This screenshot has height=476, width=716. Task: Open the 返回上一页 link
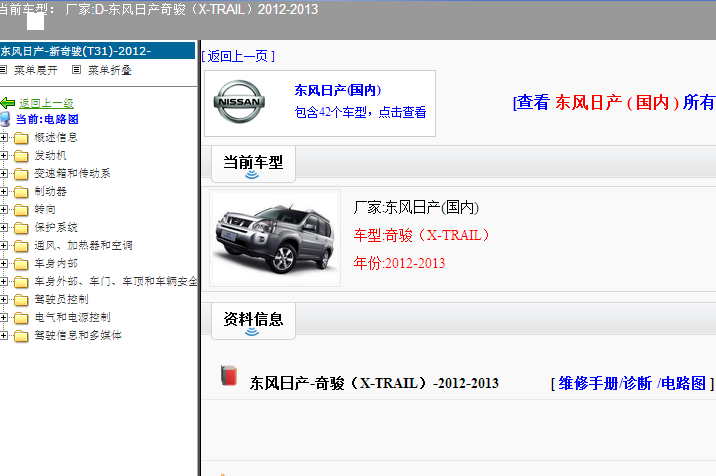pyautogui.click(x=238, y=56)
